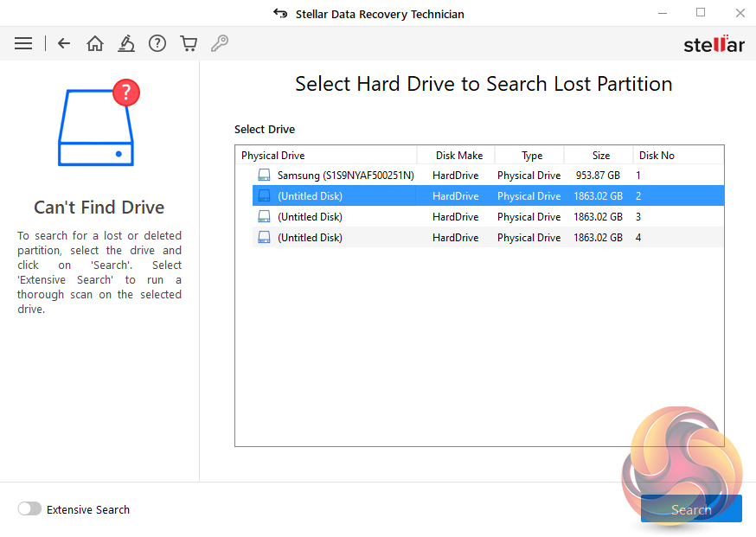Click the Samsung drive disk icon
Screen dimensions: 756x537
[x=264, y=176]
